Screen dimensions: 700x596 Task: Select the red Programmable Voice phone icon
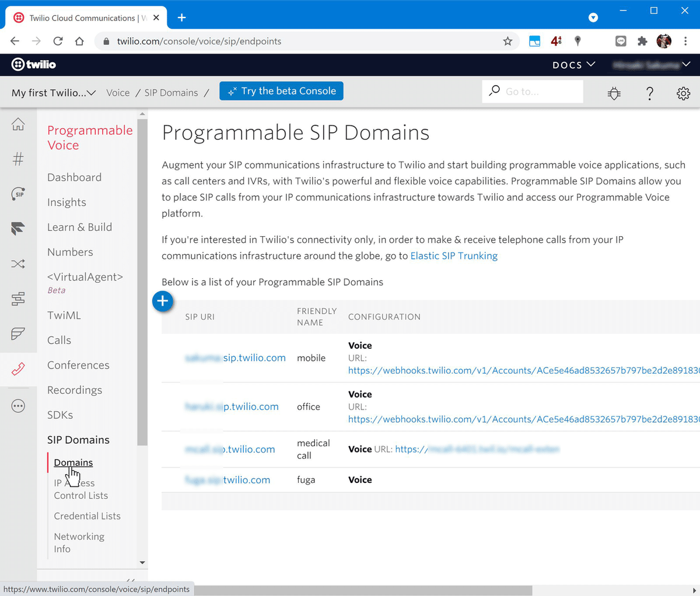[x=18, y=369]
